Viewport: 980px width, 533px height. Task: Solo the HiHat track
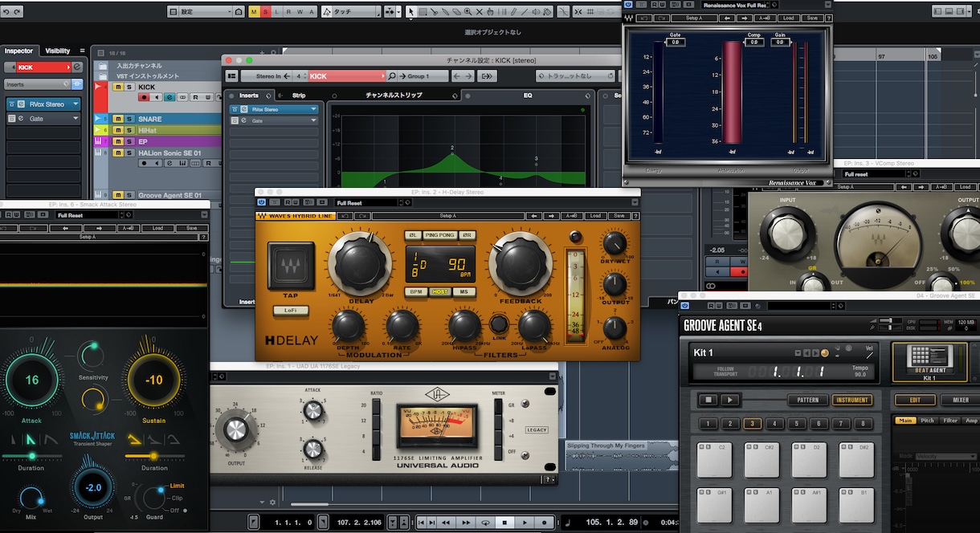click(129, 130)
